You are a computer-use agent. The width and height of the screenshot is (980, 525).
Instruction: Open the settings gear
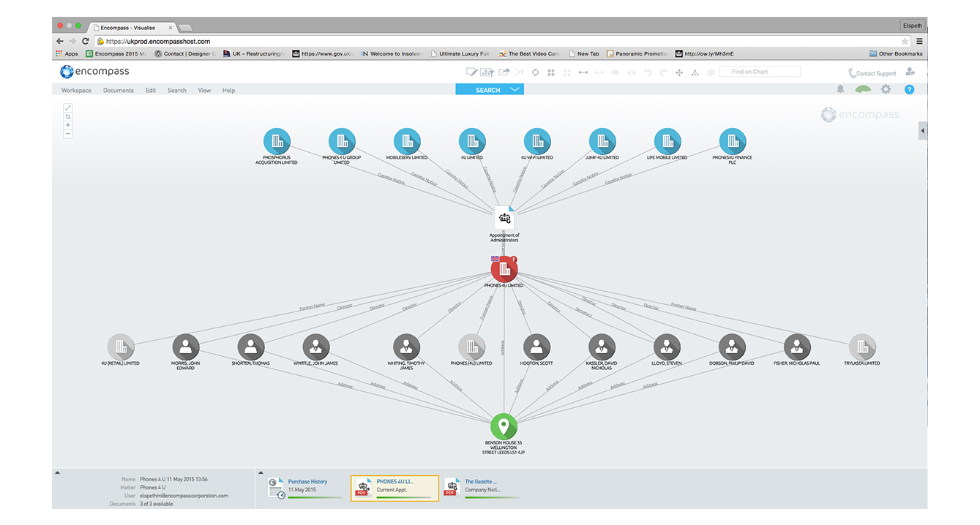[886, 89]
